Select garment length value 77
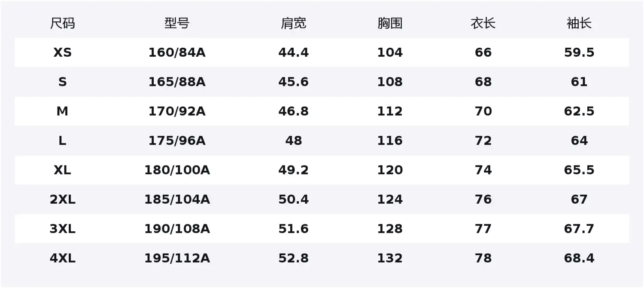The image size is (644, 288). click(x=483, y=229)
